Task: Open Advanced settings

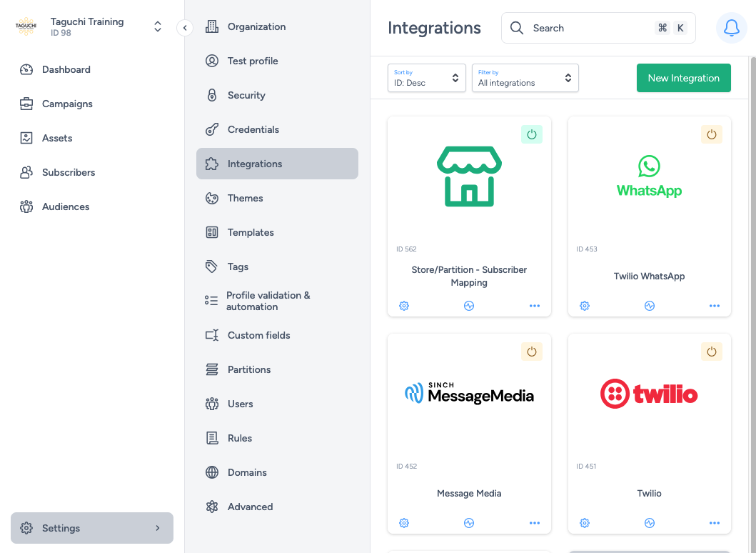Action: [x=277, y=506]
